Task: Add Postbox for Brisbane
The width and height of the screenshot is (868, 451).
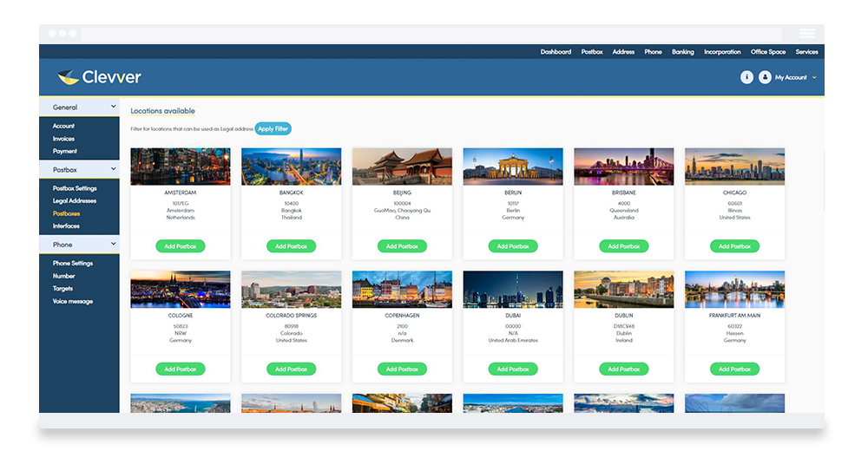Action: pyautogui.click(x=624, y=246)
